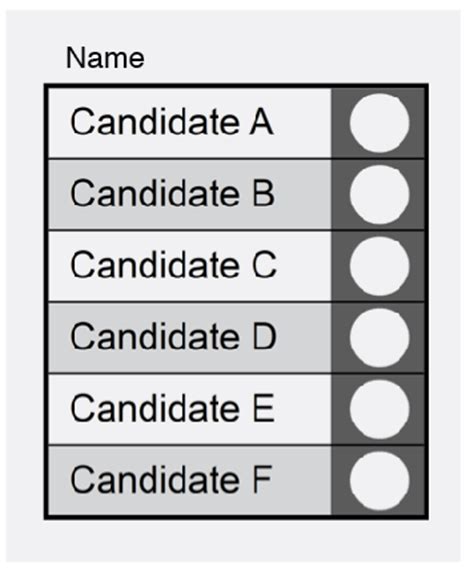Click the Candidate D name label
The image size is (474, 579).
click(174, 336)
